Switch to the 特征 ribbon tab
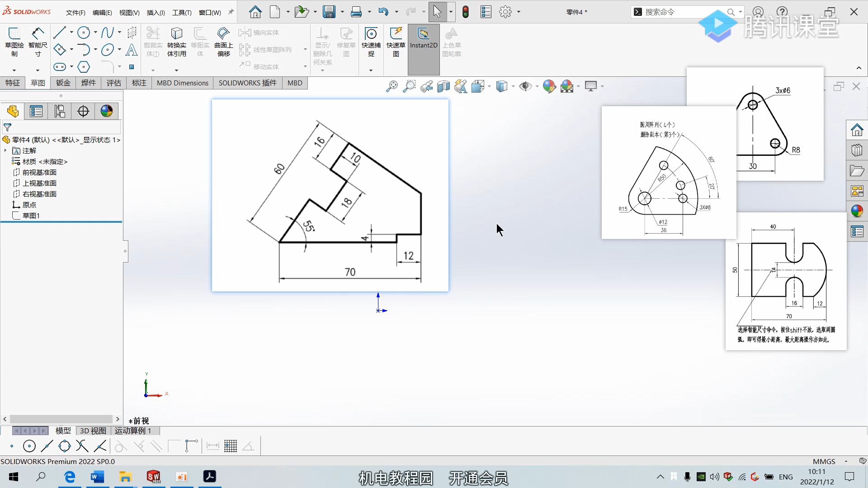The width and height of the screenshot is (868, 488). [13, 83]
